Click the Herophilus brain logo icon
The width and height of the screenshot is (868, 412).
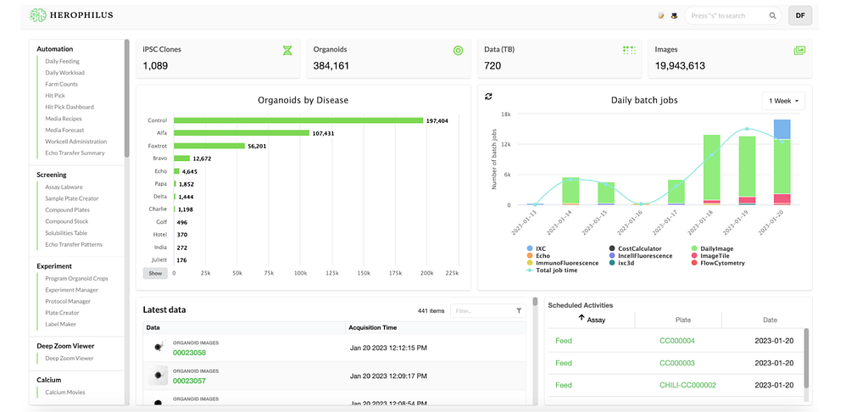[x=38, y=15]
